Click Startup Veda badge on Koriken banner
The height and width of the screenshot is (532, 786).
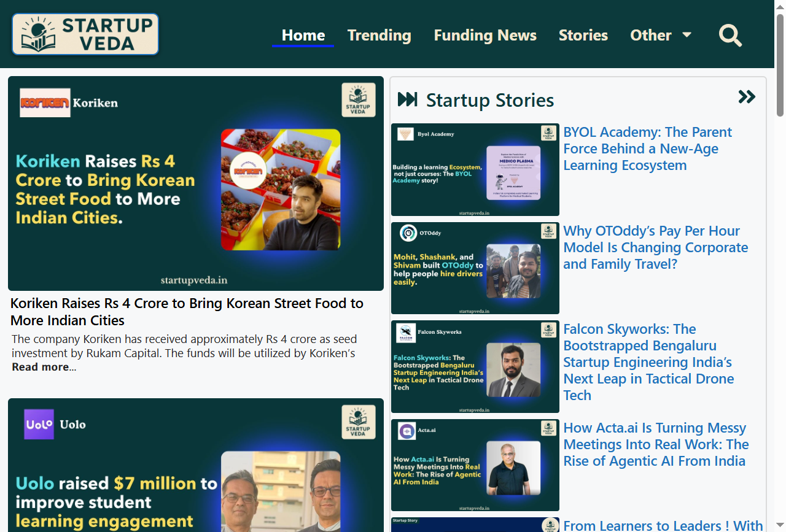358,100
